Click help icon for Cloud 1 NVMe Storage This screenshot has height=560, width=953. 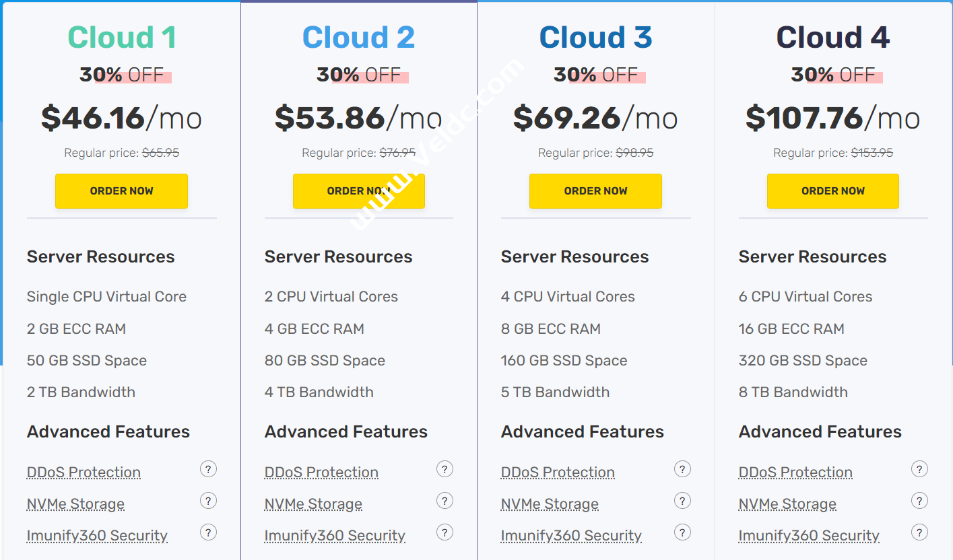[x=208, y=501]
